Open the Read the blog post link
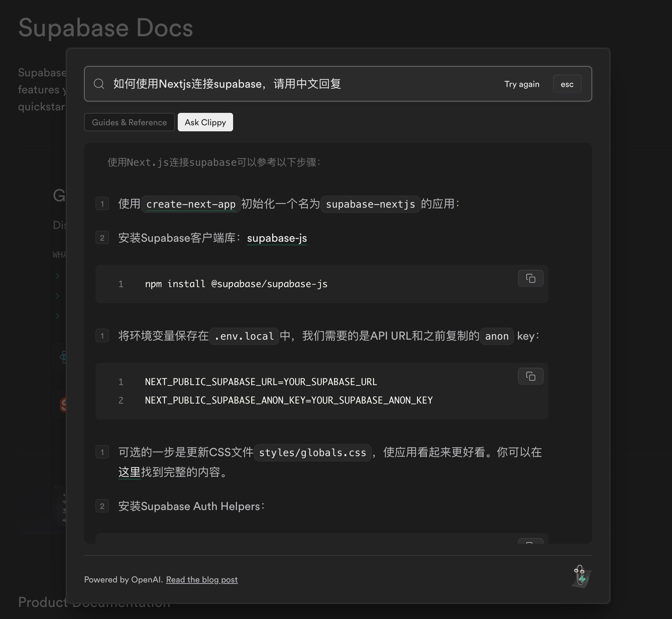This screenshot has width=672, height=619. click(202, 580)
